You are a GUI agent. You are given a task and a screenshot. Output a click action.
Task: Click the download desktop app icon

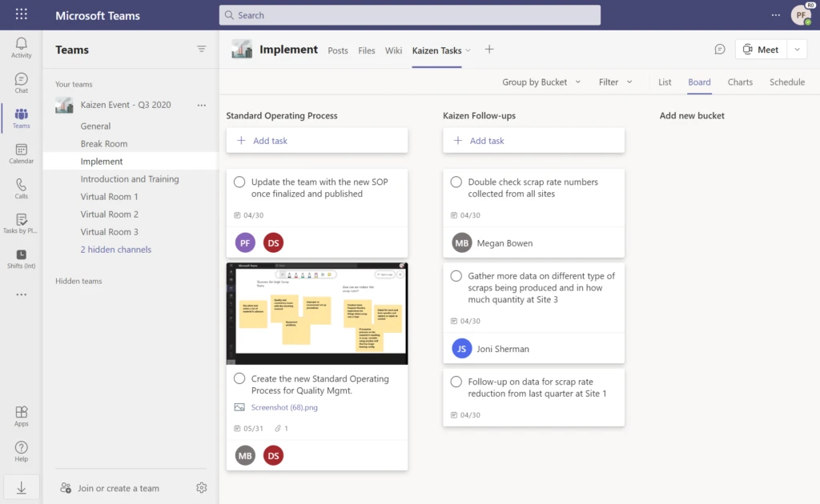tap(21, 486)
